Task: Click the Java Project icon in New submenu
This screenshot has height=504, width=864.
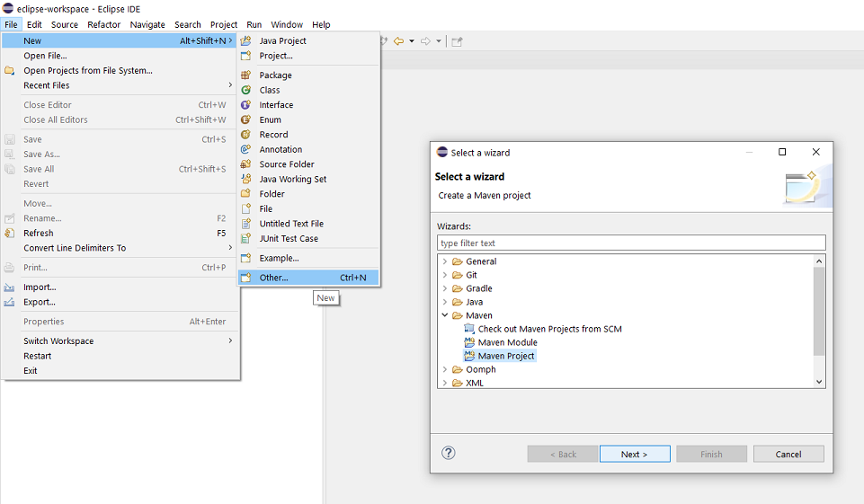Action: [x=245, y=40]
